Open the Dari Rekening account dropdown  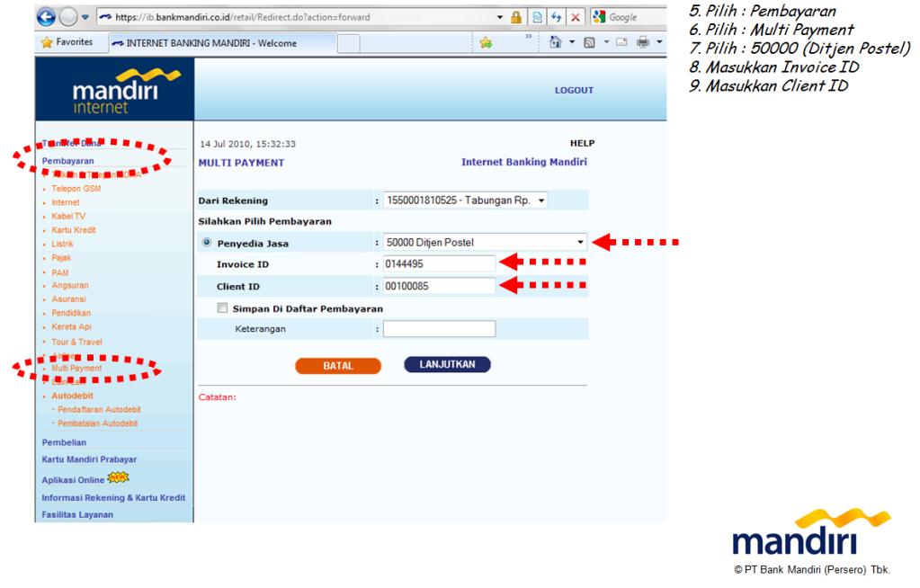point(465,200)
